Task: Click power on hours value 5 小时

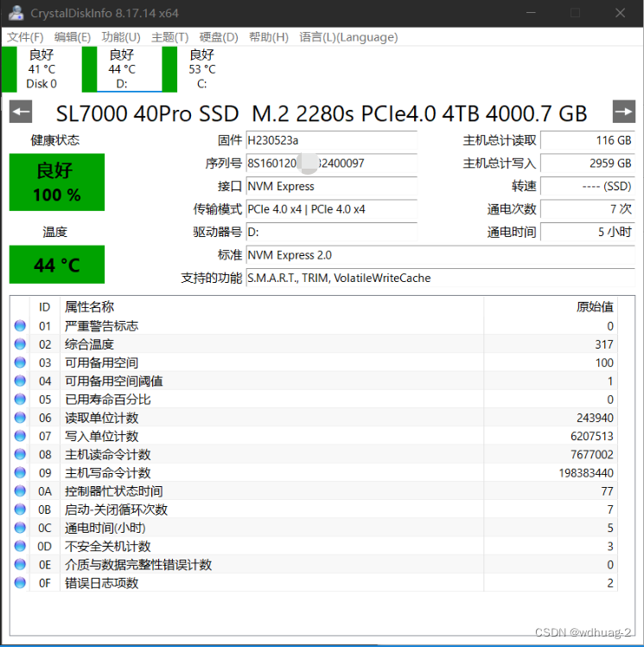Action: 588,232
